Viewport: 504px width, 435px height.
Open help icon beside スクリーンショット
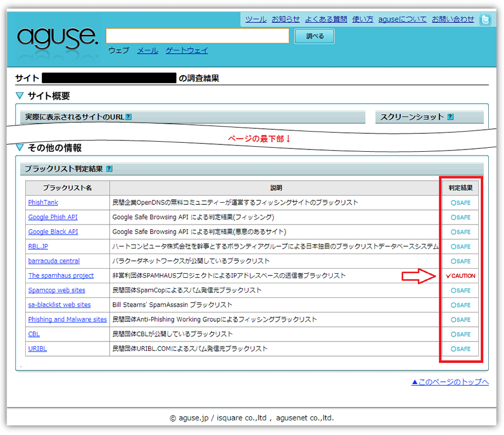click(451, 116)
